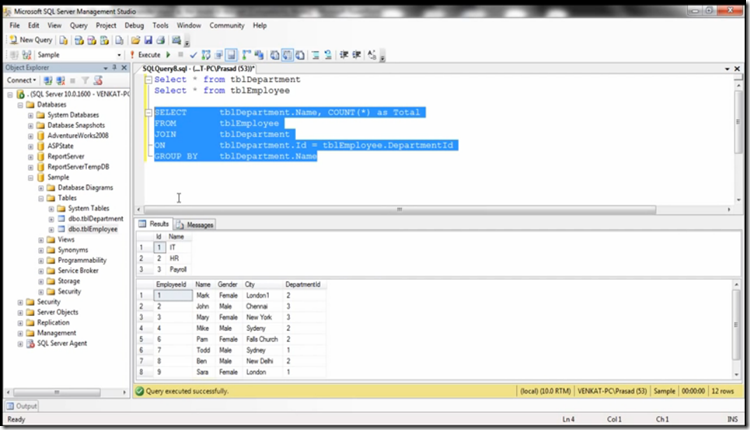Image resolution: width=750 pixels, height=430 pixels.
Task: Switch to Results to File
Action: click(x=300, y=55)
